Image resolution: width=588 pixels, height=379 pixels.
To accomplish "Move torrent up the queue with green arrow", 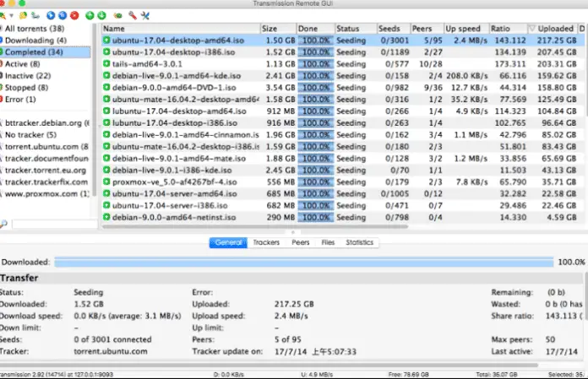I will [x=90, y=15].
